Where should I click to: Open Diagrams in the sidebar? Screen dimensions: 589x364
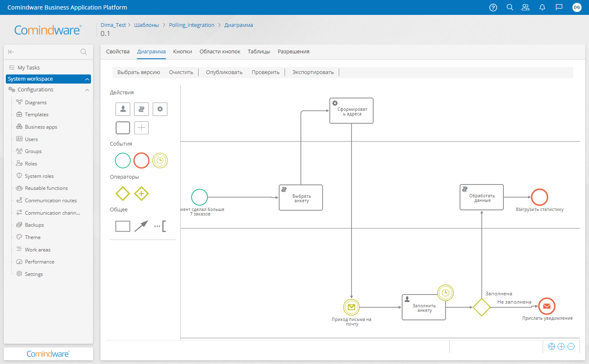36,103
